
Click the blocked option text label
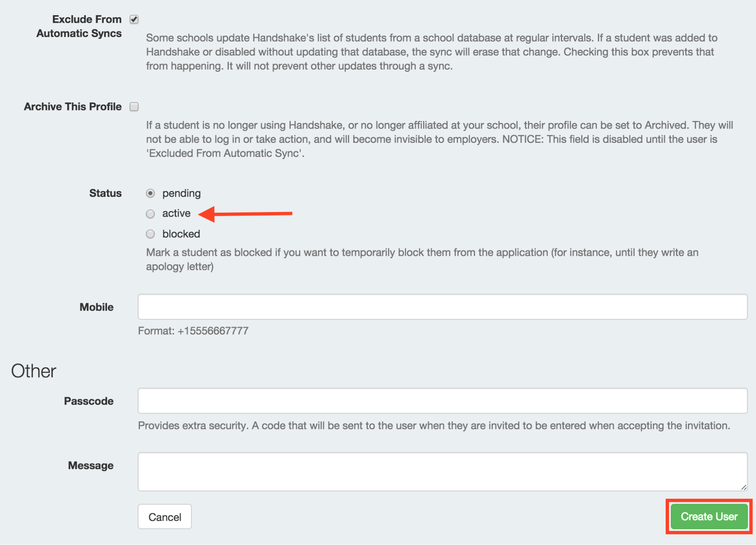click(x=181, y=234)
